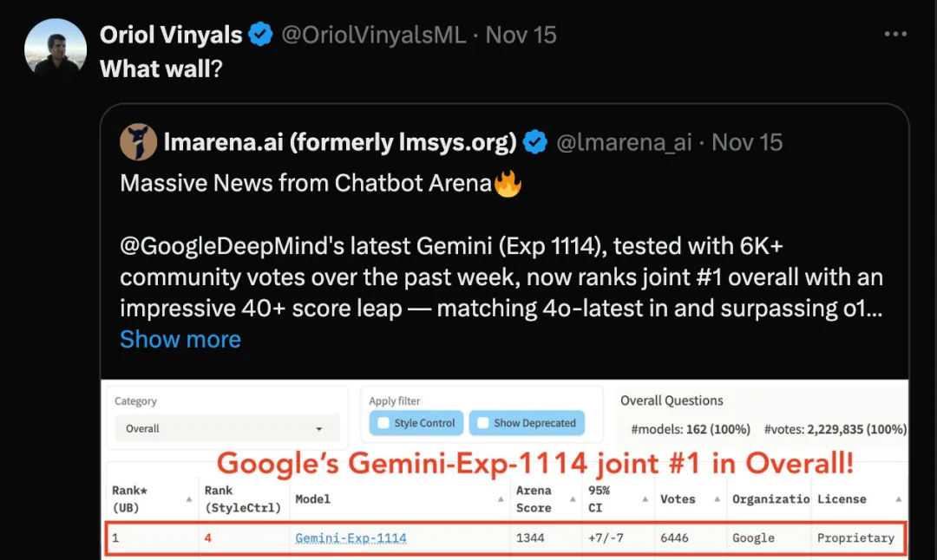
Task: Click the @lmarena_ai handle
Action: (624, 143)
